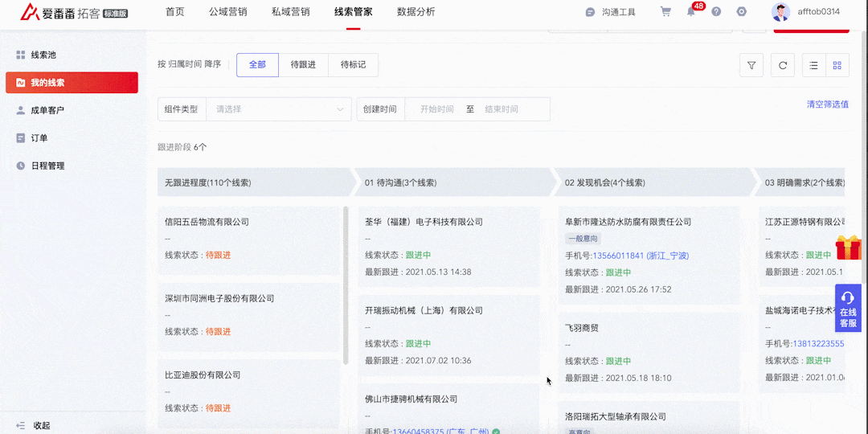
Task: Open the shopping cart icon
Action: point(665,11)
